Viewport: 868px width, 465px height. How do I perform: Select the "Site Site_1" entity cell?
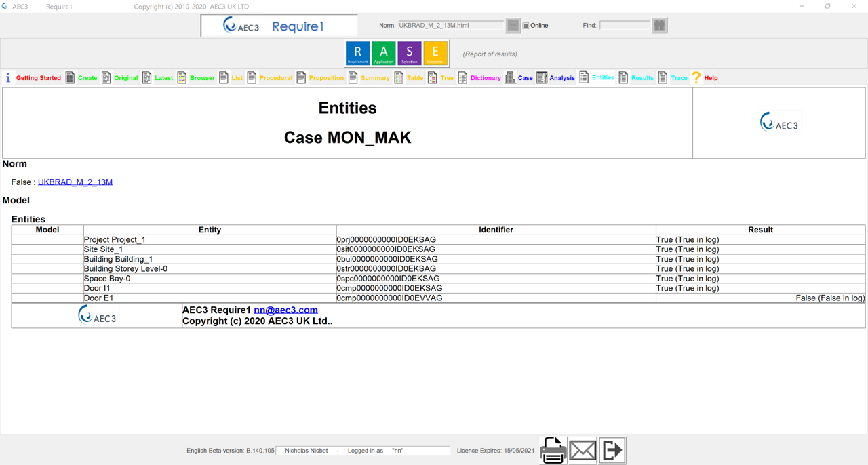210,249
